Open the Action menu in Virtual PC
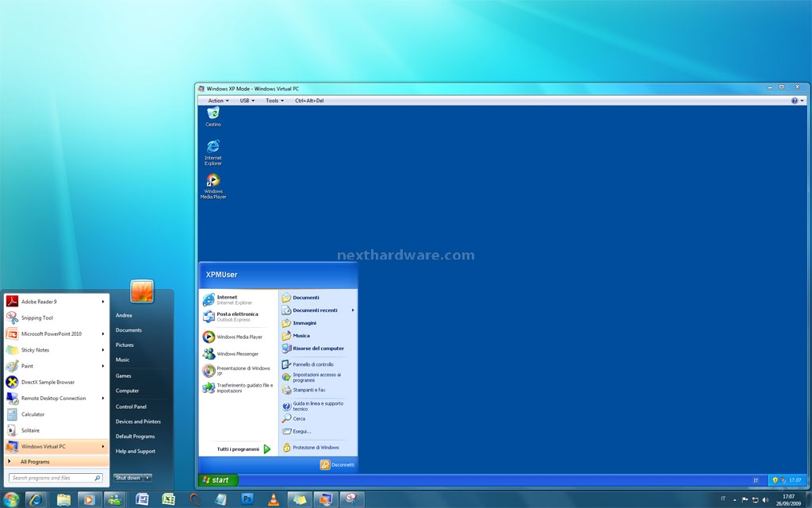The image size is (812, 508). tap(218, 101)
